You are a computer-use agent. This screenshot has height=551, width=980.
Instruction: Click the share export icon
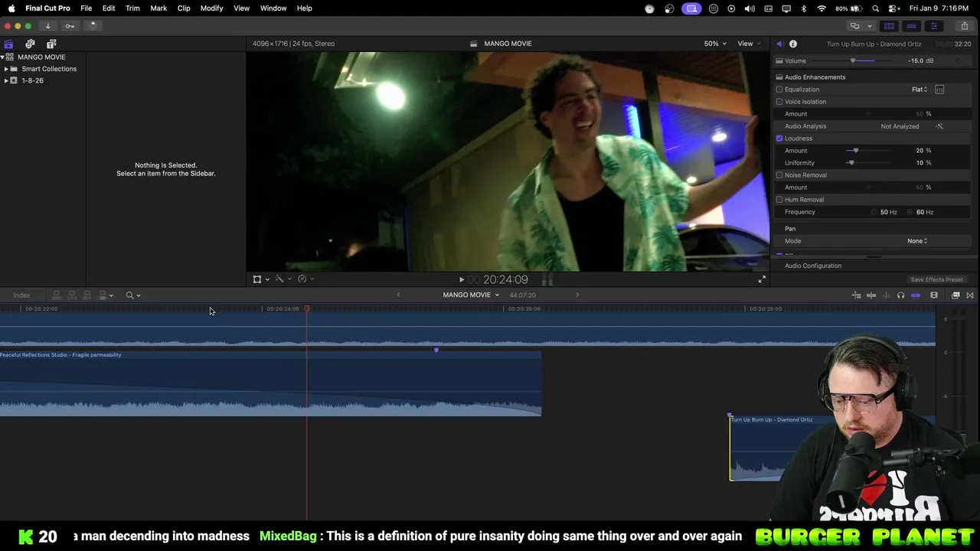[964, 26]
